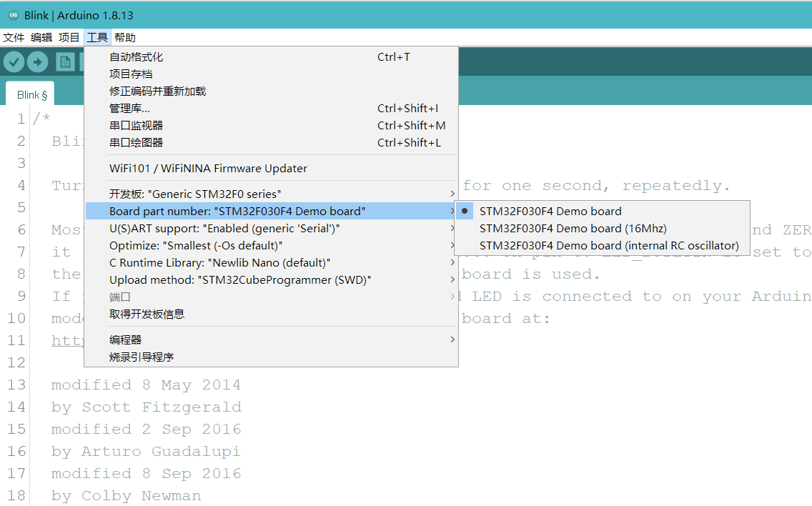Open the 文件 menu
Viewport: 812px width, 506px height.
pyautogui.click(x=14, y=37)
